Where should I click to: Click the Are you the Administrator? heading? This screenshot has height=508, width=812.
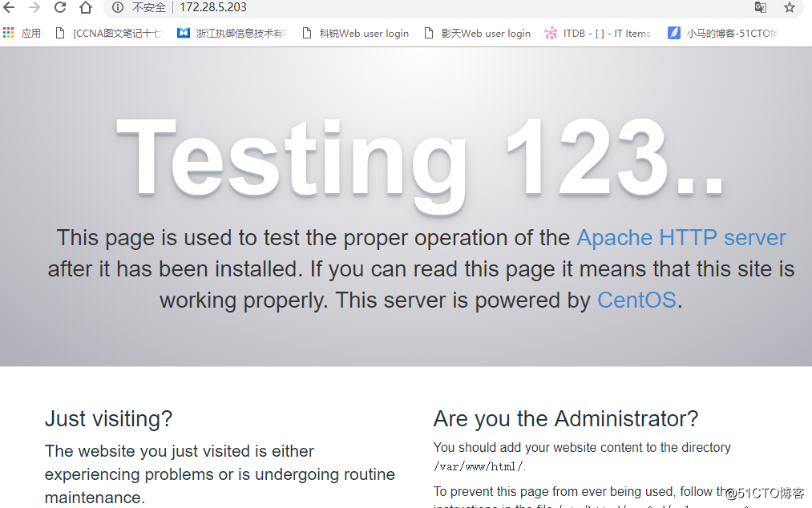565,418
